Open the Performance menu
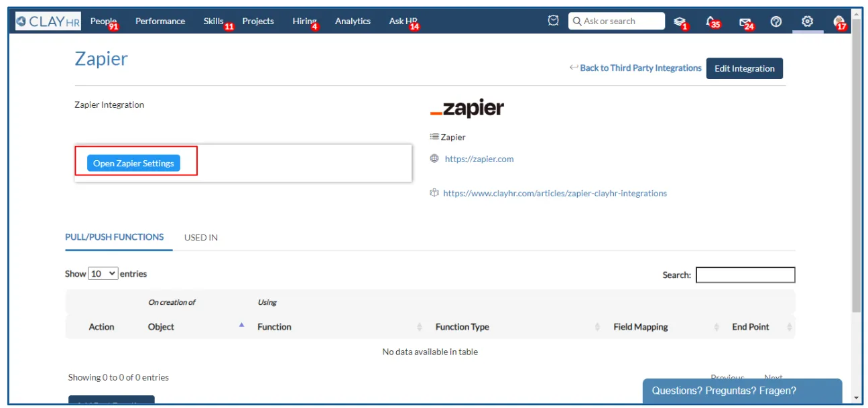This screenshot has width=868, height=408. [160, 21]
